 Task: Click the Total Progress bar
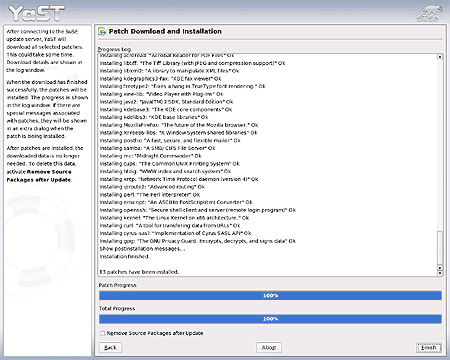pyautogui.click(x=270, y=319)
